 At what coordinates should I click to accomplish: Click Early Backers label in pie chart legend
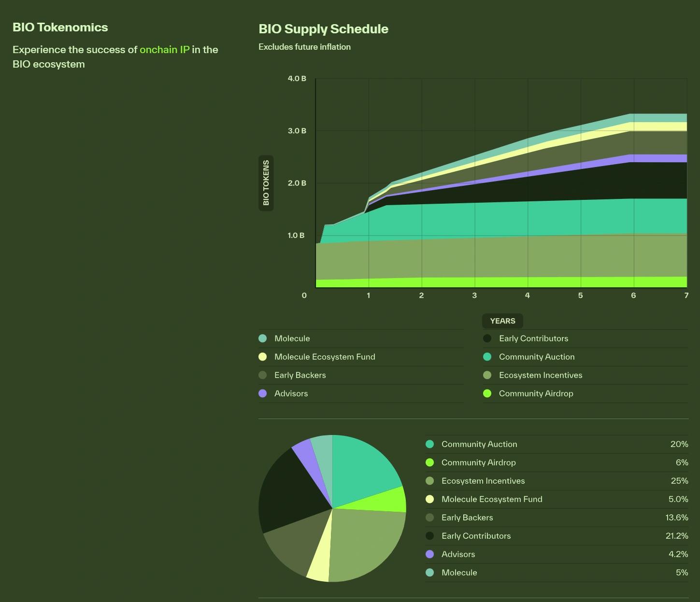coord(467,518)
